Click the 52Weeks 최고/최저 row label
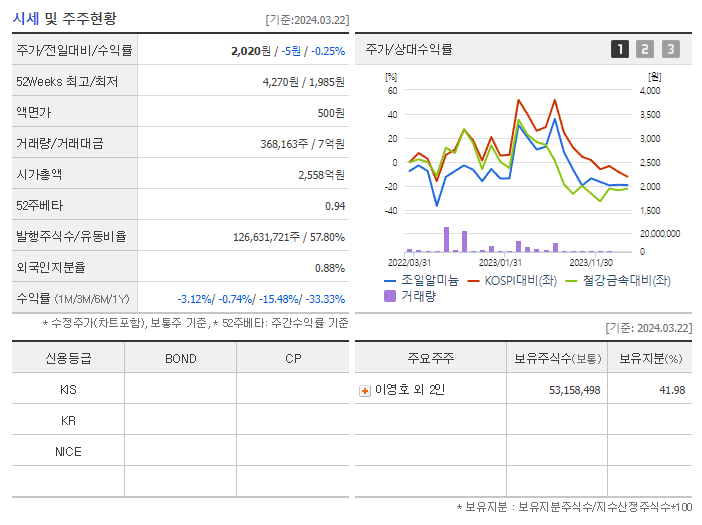Screen dimensions: 702x525 (67, 81)
